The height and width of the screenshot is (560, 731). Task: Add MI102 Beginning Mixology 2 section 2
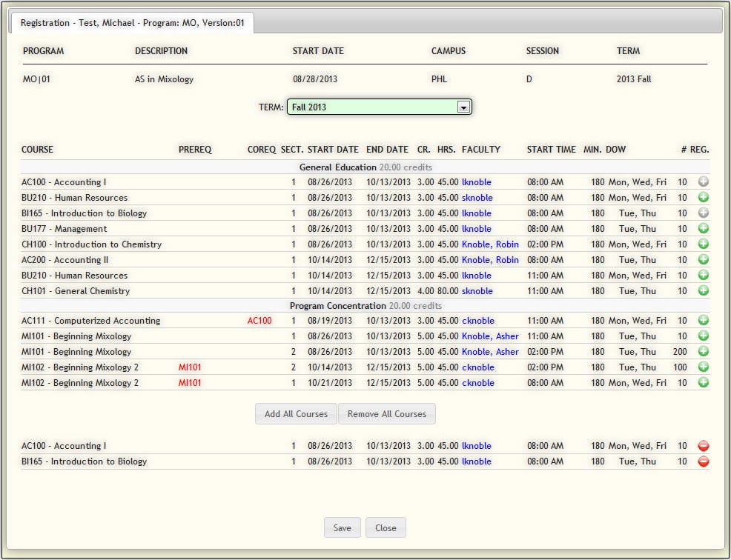click(x=704, y=367)
